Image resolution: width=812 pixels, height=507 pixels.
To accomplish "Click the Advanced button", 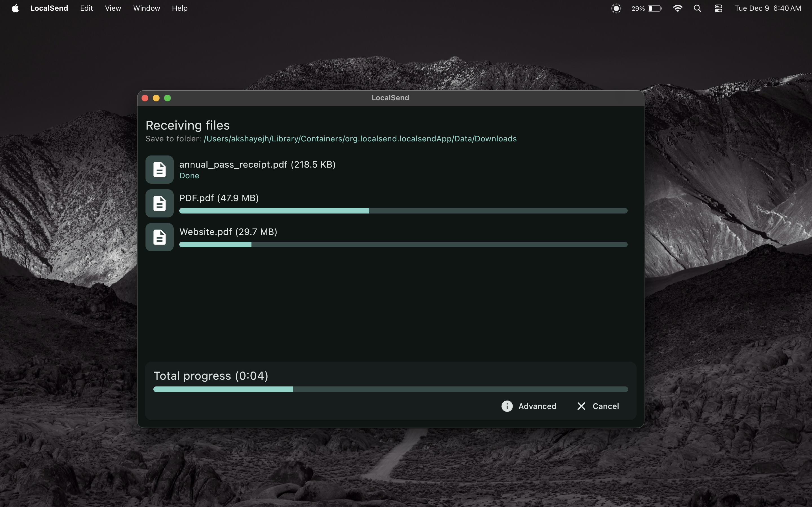I will click(537, 406).
